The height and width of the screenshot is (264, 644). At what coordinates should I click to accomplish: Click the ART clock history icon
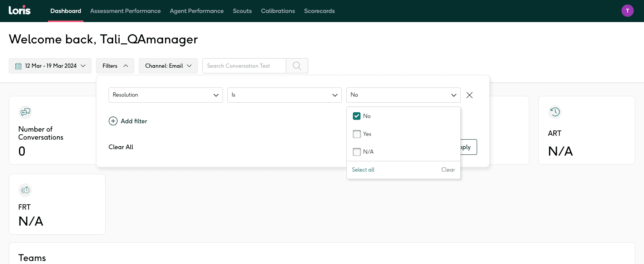click(x=555, y=112)
